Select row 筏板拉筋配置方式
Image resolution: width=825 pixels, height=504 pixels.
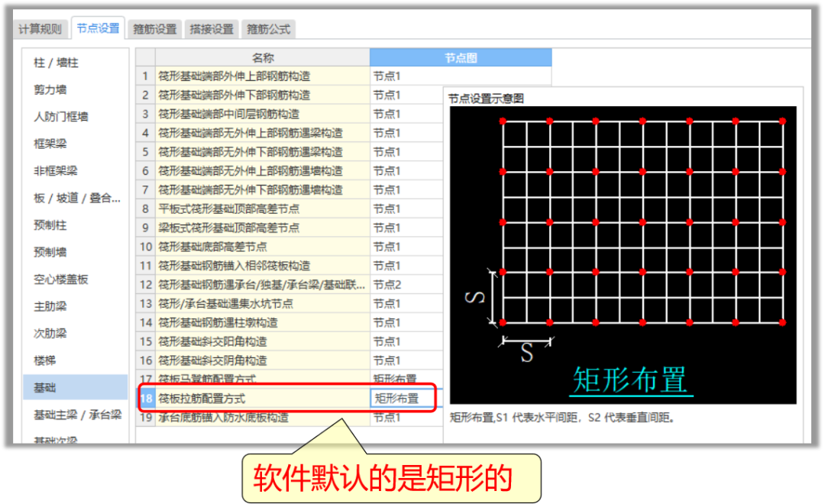263,399
